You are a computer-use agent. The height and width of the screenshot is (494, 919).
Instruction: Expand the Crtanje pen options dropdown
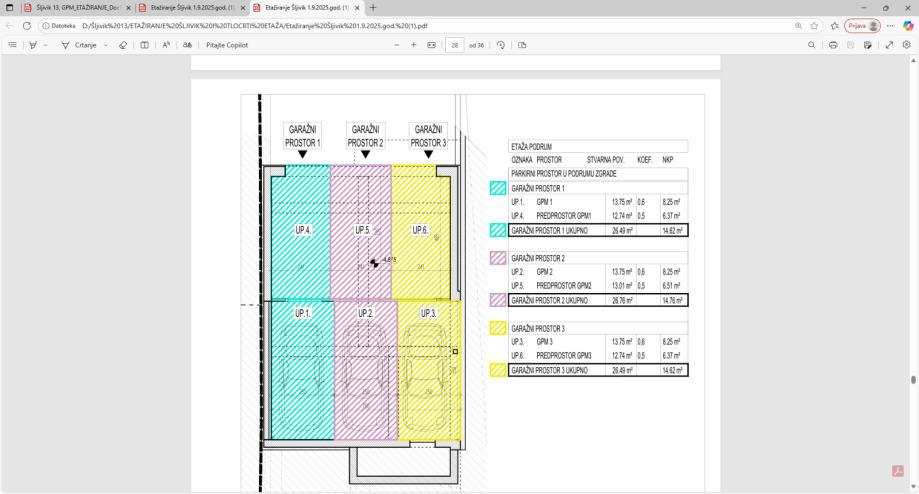(x=105, y=45)
